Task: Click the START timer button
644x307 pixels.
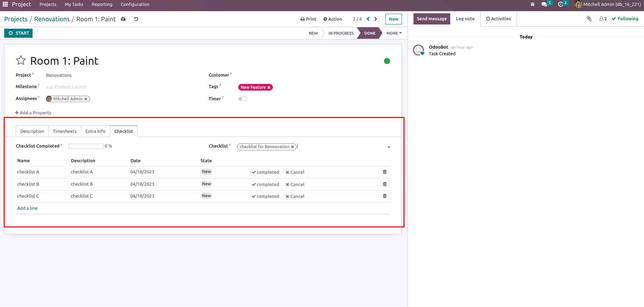Action: [19, 33]
